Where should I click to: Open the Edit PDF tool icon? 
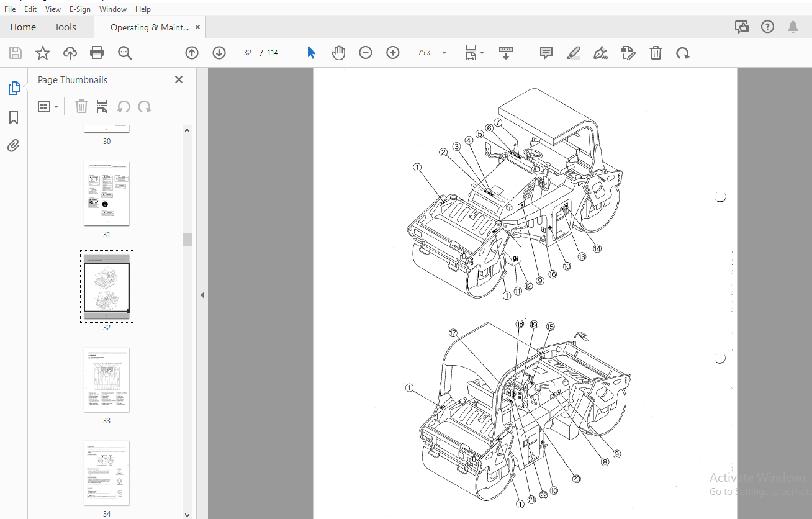coord(628,53)
